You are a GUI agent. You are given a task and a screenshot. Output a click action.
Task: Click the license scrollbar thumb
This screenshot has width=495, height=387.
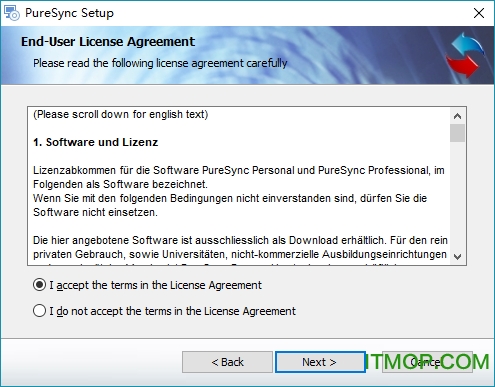click(457, 133)
